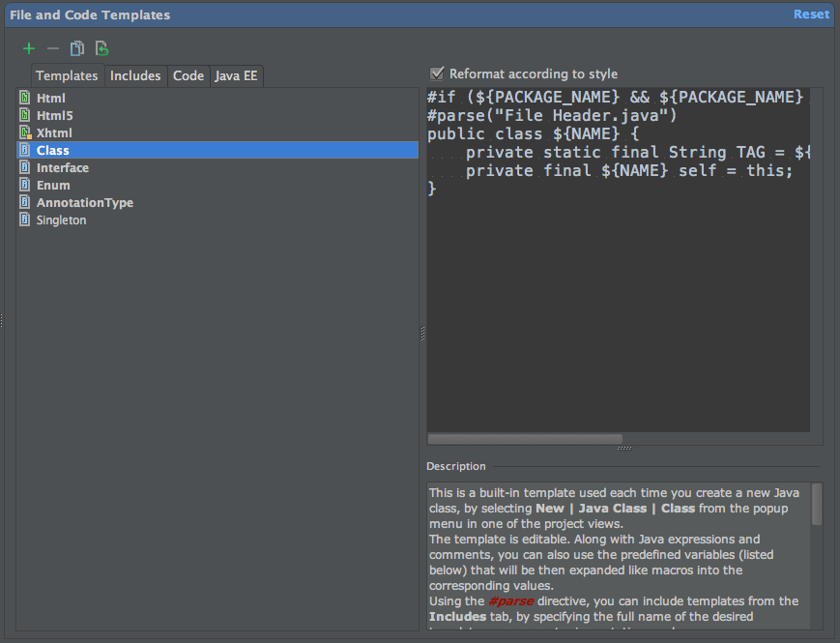This screenshot has height=643, width=840.
Task: Switch to the Templates tab
Action: [x=67, y=75]
